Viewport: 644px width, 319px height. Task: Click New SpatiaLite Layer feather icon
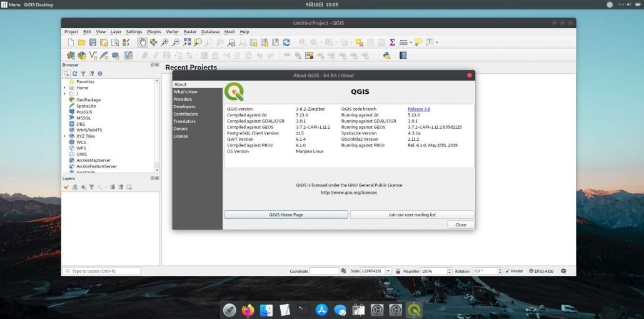point(104,56)
